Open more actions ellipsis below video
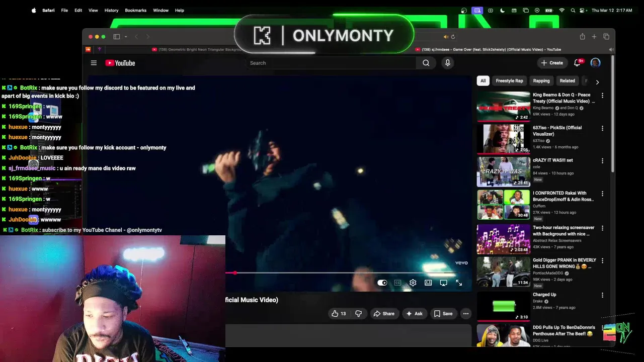This screenshot has height=362, width=644. tap(466, 314)
